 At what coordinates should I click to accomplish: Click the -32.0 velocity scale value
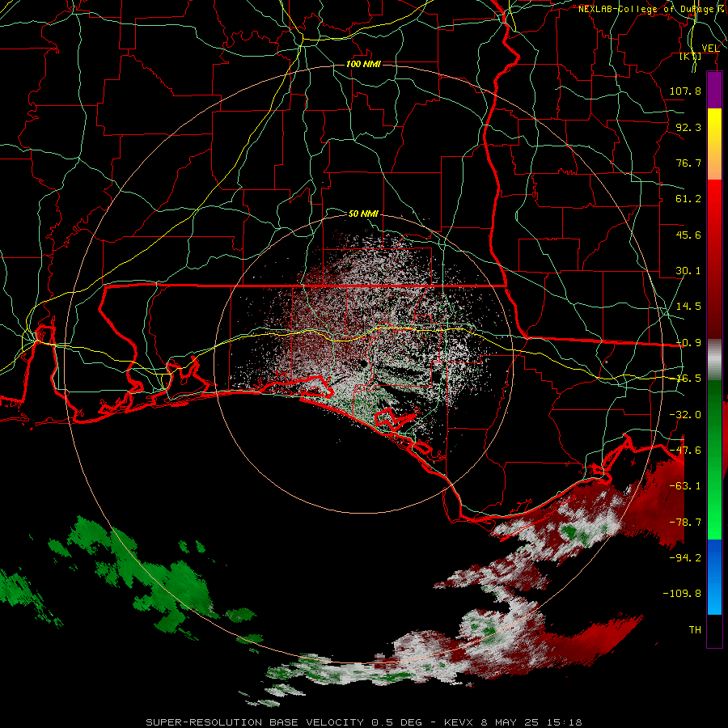685,415
